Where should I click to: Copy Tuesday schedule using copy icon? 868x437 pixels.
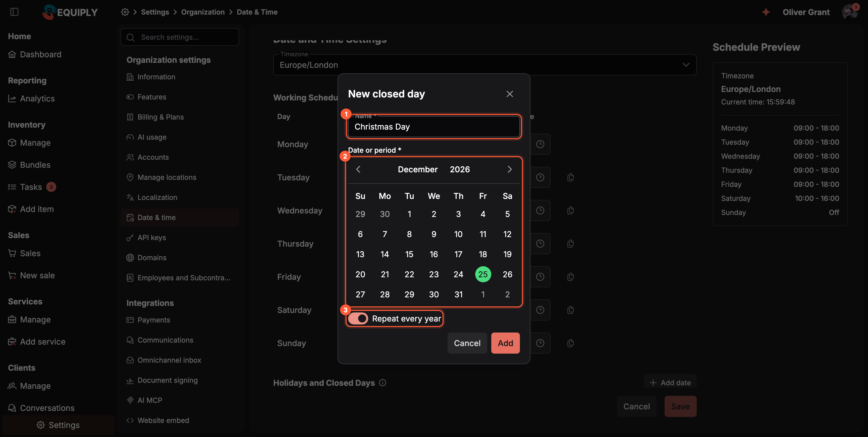pyautogui.click(x=570, y=177)
